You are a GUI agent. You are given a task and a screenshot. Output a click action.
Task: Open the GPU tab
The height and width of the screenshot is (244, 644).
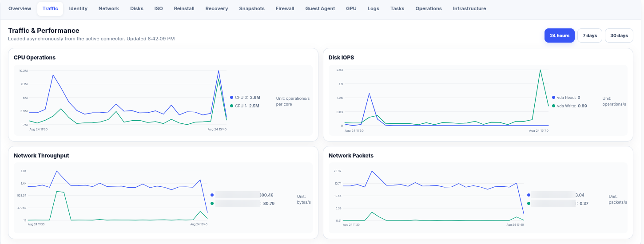click(x=351, y=8)
